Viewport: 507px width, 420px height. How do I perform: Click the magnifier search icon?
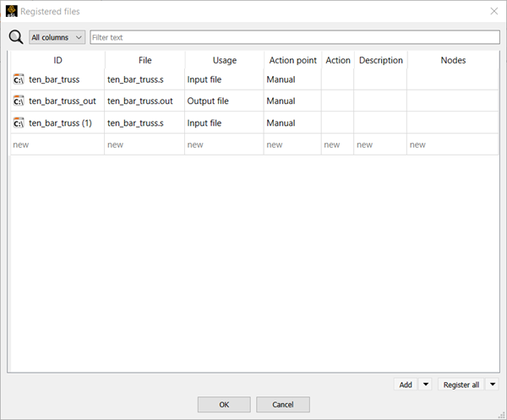pos(15,37)
